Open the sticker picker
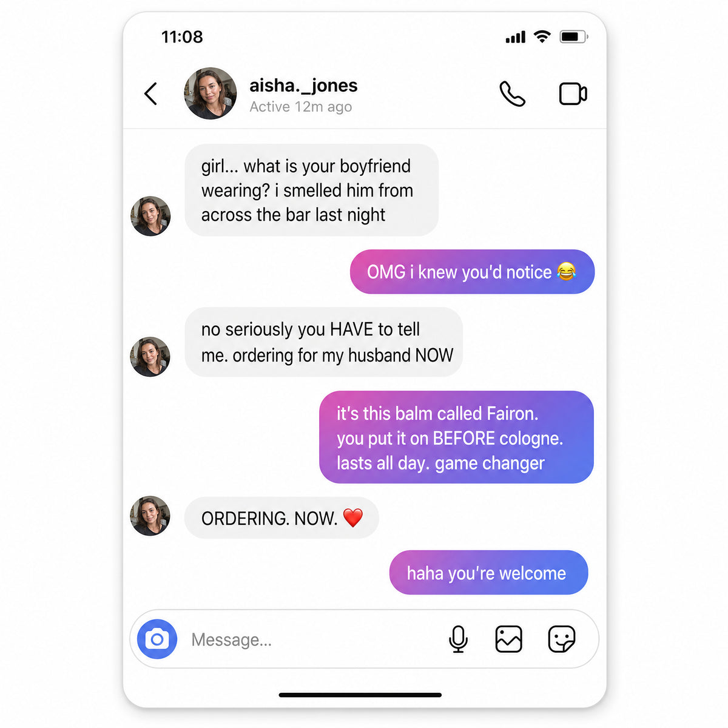 pyautogui.click(x=561, y=639)
